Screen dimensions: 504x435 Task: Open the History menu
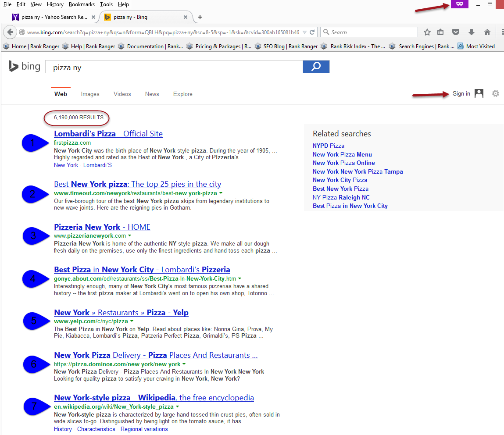(55, 4)
